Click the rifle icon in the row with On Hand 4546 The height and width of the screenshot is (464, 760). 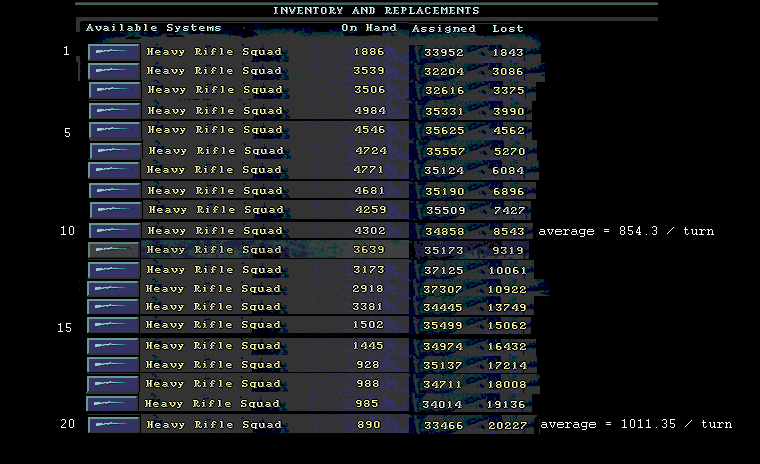pyautogui.click(x=115, y=130)
